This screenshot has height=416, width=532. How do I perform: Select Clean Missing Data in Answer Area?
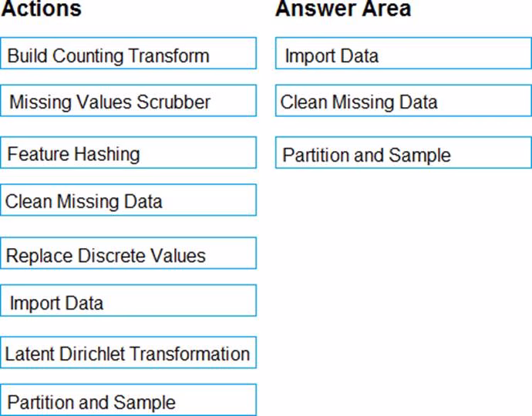[x=403, y=102]
